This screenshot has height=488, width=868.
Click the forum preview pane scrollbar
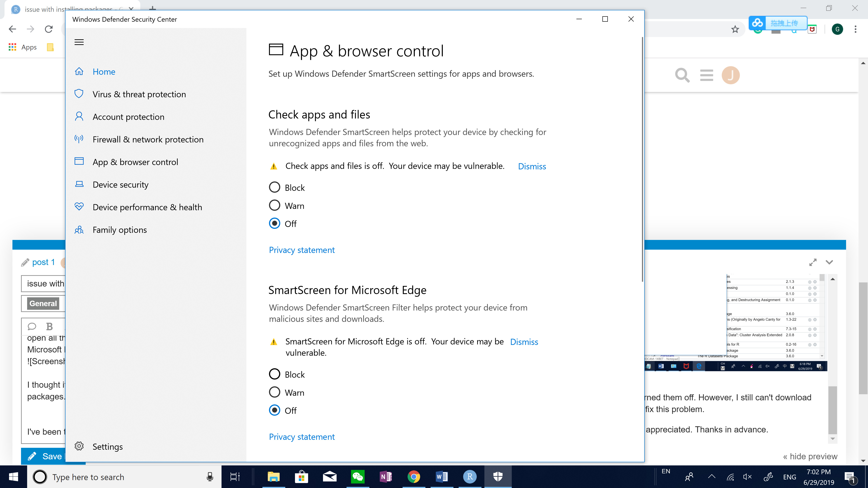[832, 410]
